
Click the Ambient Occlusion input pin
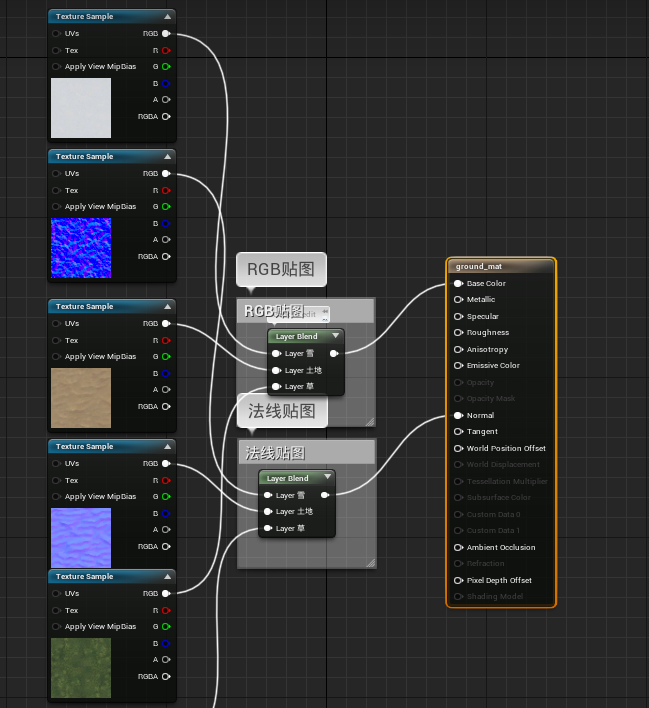click(458, 548)
